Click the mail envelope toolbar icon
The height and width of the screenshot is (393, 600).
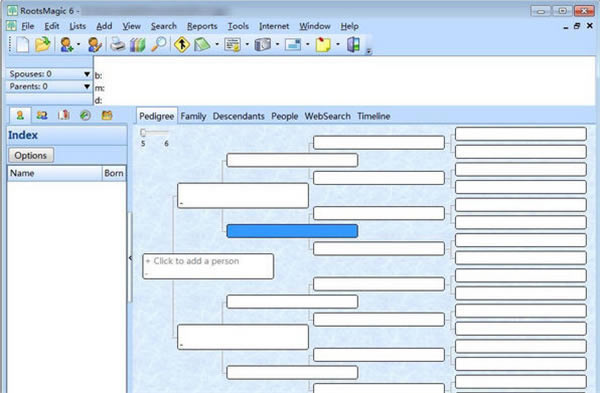point(293,45)
